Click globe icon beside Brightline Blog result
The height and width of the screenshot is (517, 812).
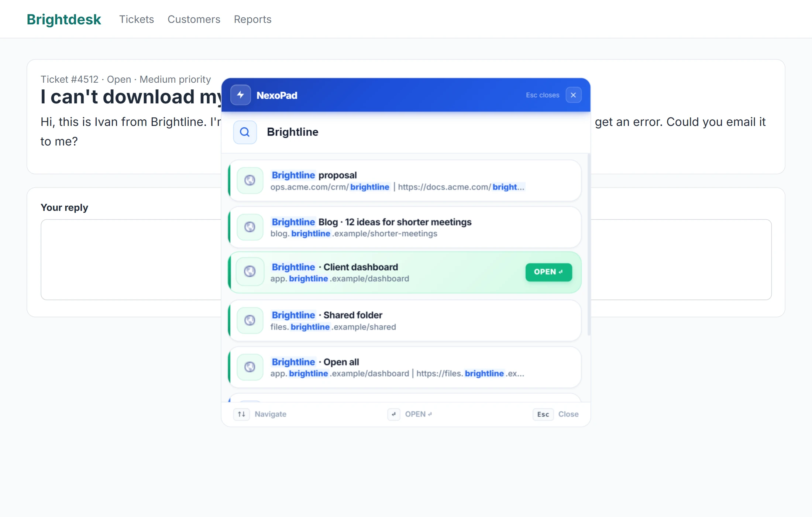[250, 227]
